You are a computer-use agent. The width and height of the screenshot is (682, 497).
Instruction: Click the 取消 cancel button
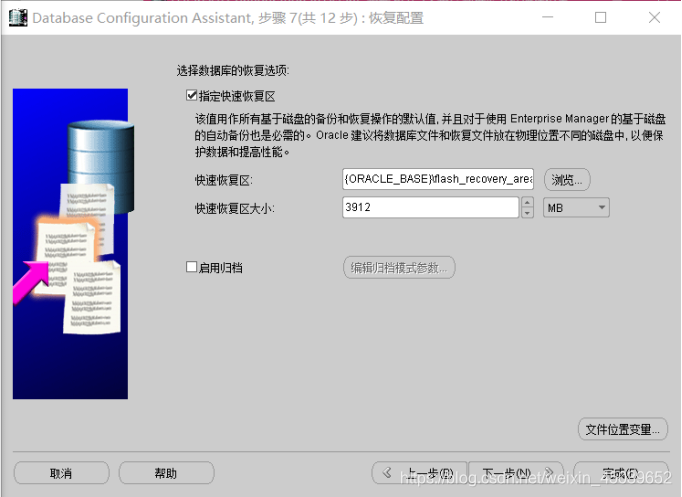tap(61, 473)
